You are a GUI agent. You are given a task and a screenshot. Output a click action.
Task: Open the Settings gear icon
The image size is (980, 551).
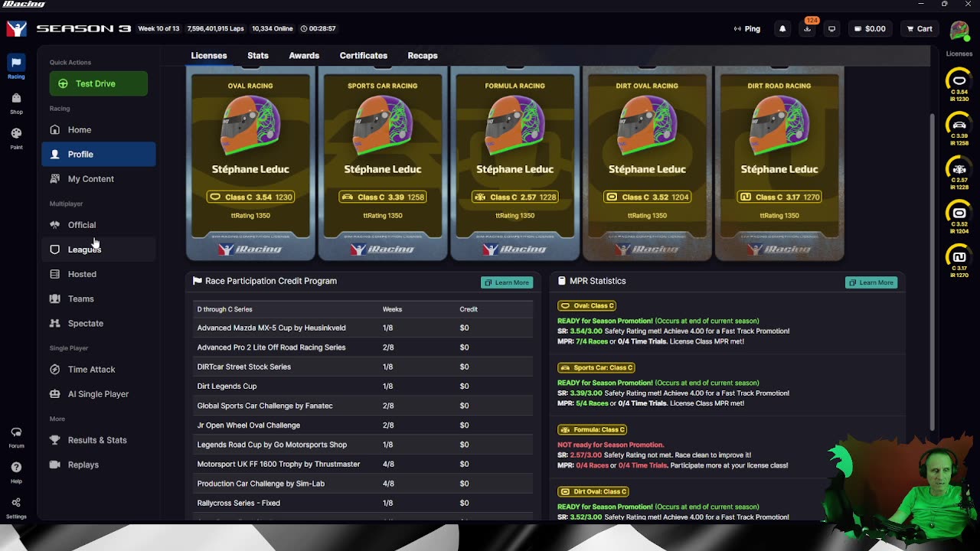click(16, 507)
